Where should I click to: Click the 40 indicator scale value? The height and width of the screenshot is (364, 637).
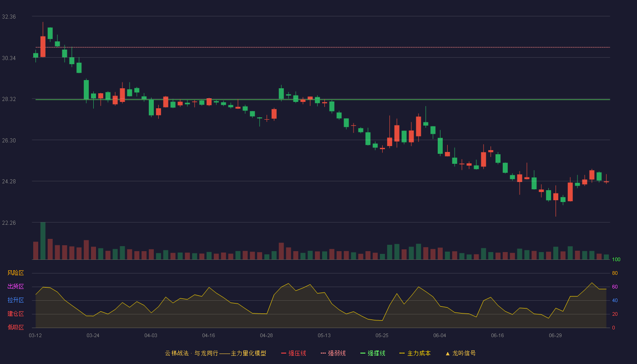[615, 300]
